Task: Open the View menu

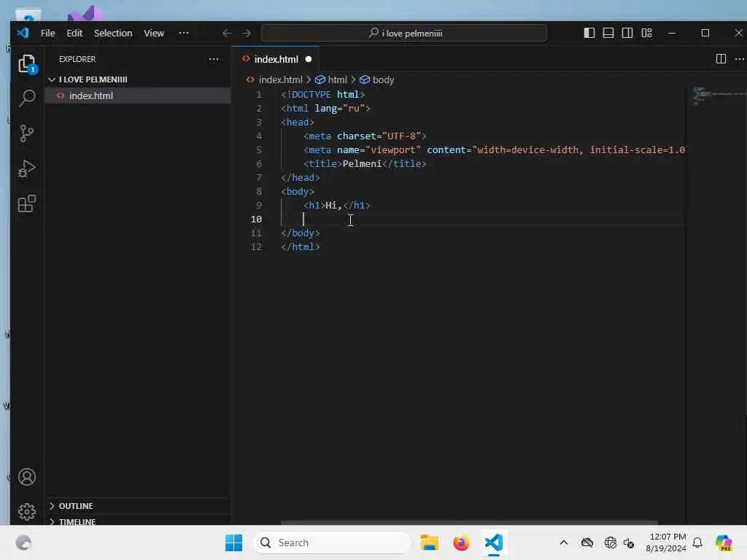Action: click(x=154, y=33)
